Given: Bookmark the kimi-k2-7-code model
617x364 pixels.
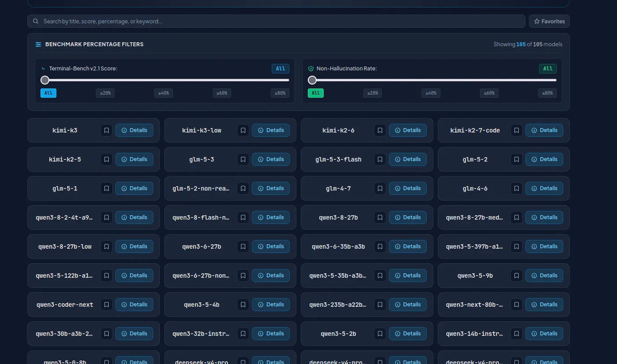Looking at the screenshot, I should click(517, 130).
